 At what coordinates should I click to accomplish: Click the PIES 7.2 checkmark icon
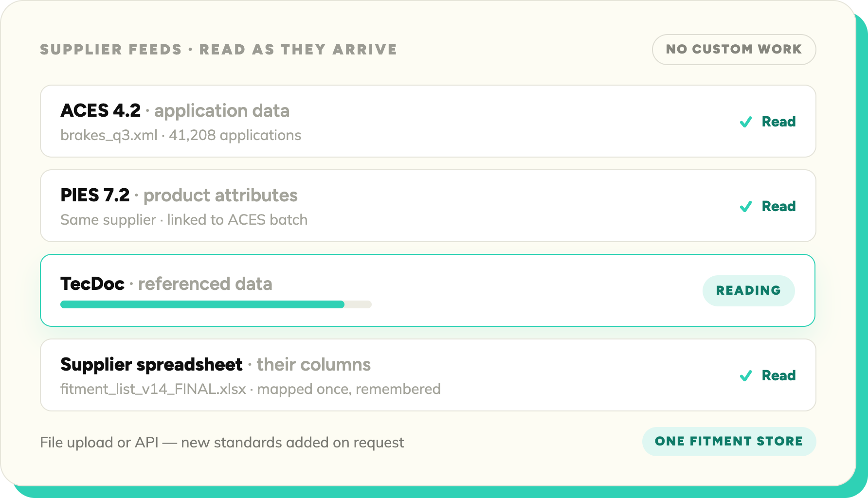tap(746, 207)
